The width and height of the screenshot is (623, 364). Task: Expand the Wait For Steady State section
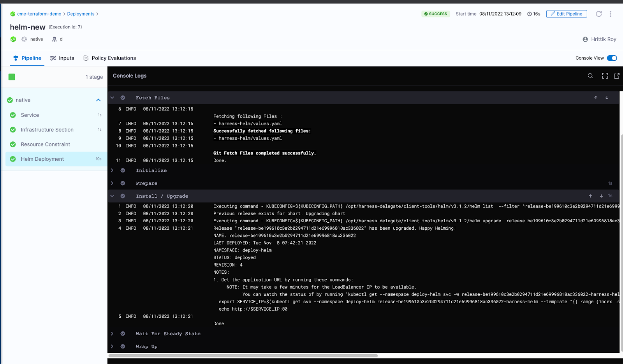[x=112, y=334]
